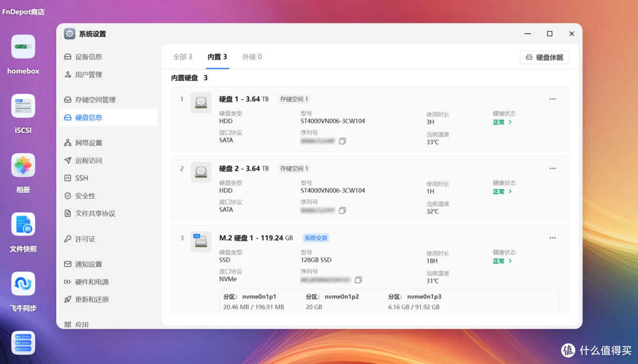Open 通知设置 in the sidebar
The image size is (638, 364).
pos(109,264)
